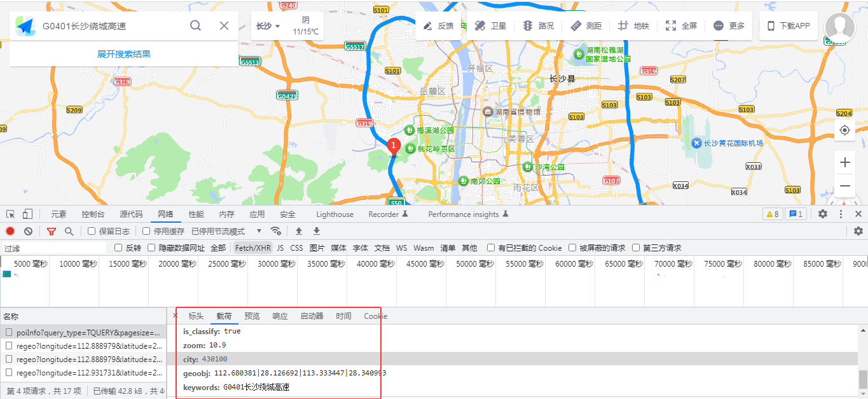868x399 pixels.
Task: Click the messages badge showing 1
Action: [x=796, y=214]
